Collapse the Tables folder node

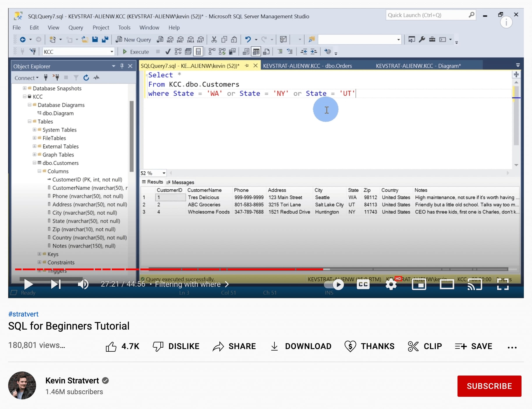click(x=30, y=121)
